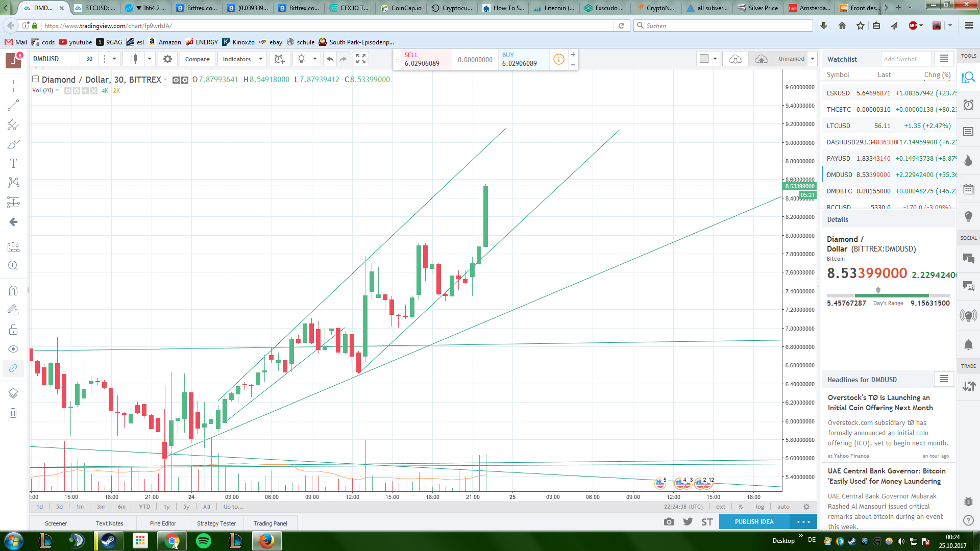Click the create alert icon
The height and width of the screenshot is (551, 980).
coord(279,59)
